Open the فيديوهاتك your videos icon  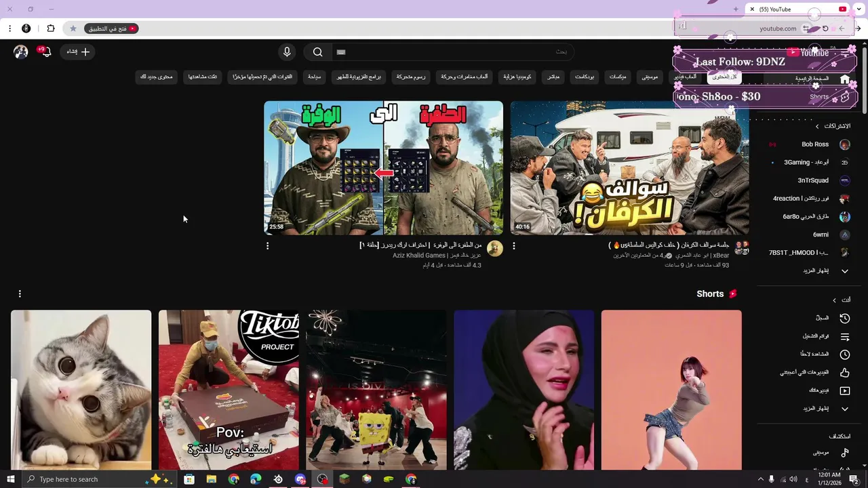tap(845, 390)
